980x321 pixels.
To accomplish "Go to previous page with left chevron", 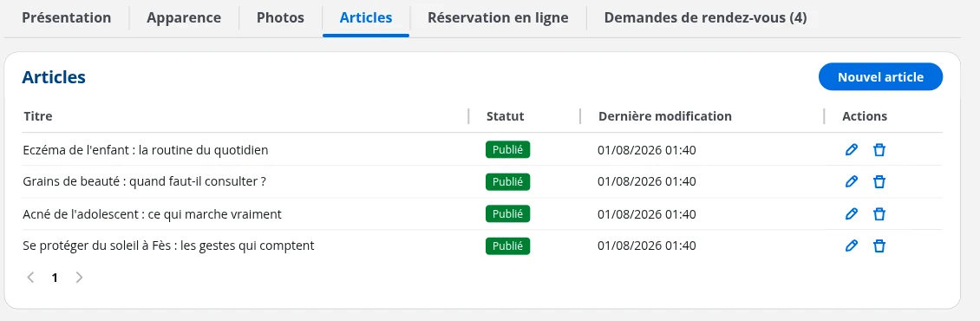I will point(30,278).
